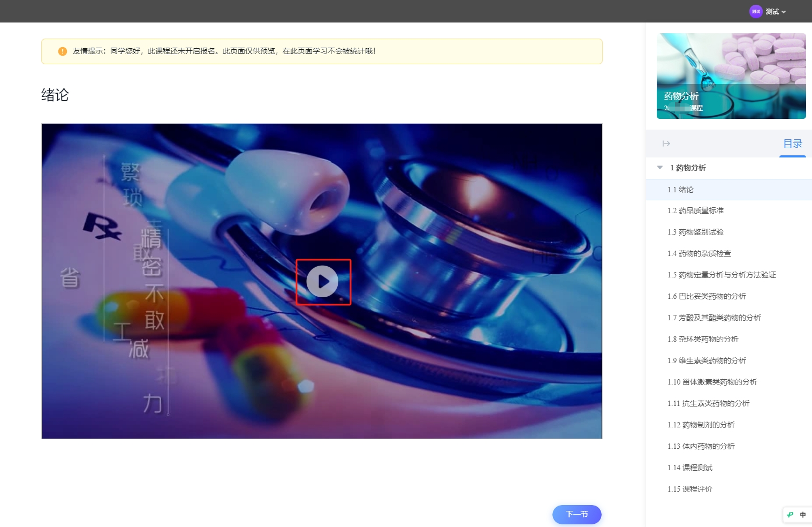Open 1.15 课程评价 item
Screen dimensions: 812x527
tap(690, 489)
